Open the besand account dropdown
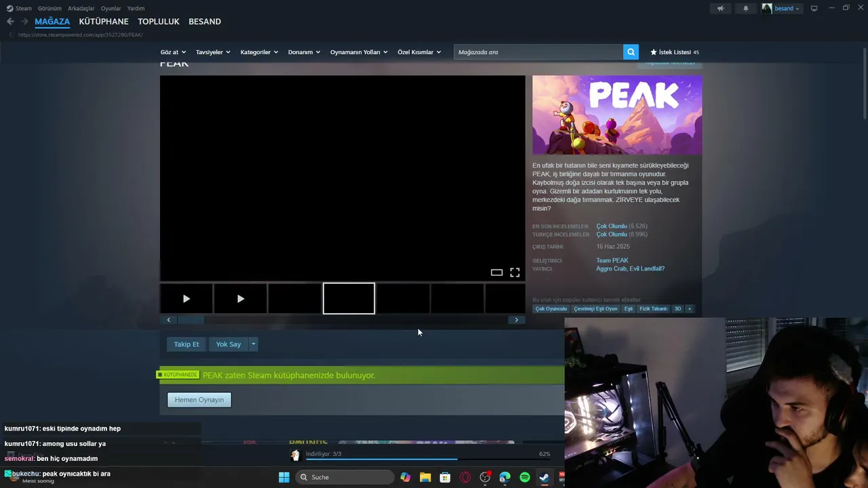Image resolution: width=868 pixels, height=488 pixels. click(787, 8)
